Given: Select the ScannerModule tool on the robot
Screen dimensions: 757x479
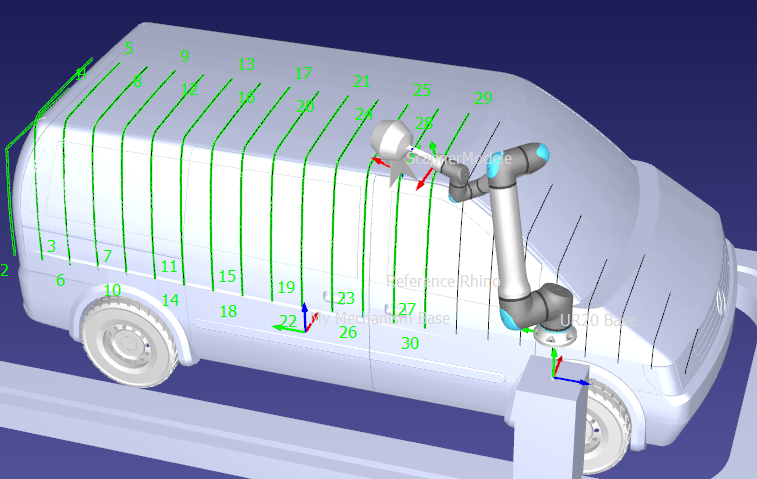Looking at the screenshot, I should pos(392,141).
